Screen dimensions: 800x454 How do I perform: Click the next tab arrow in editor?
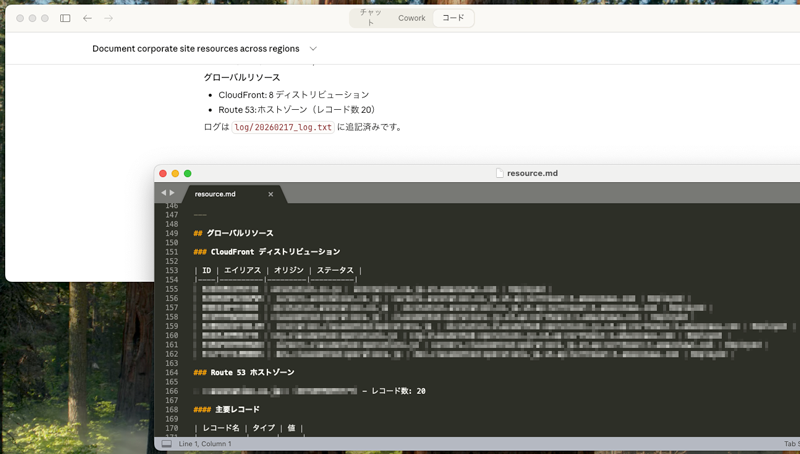pyautogui.click(x=171, y=193)
